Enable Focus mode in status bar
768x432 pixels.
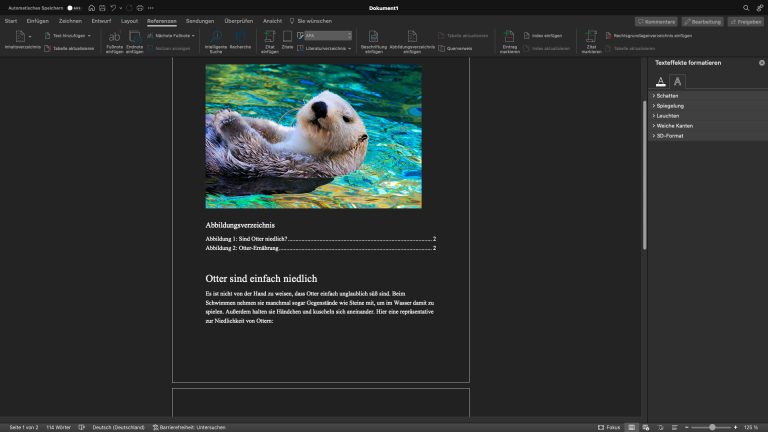tap(608, 427)
